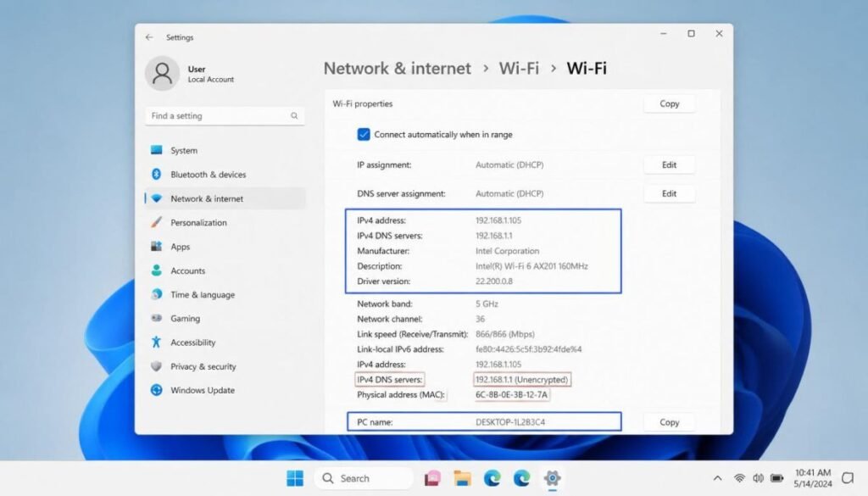
Task: Show hidden icons tray chevron
Action: pyautogui.click(x=717, y=477)
